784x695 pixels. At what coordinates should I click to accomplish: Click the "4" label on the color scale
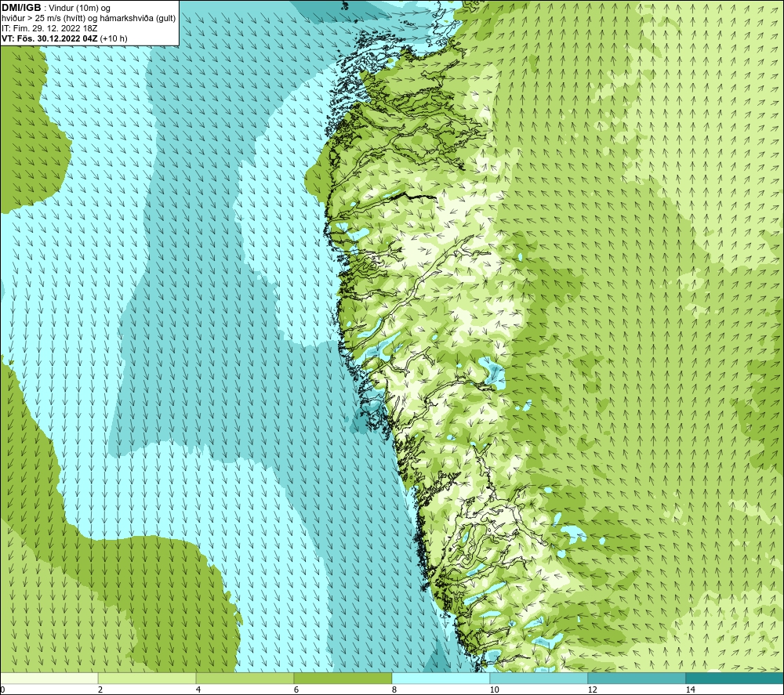(x=198, y=690)
